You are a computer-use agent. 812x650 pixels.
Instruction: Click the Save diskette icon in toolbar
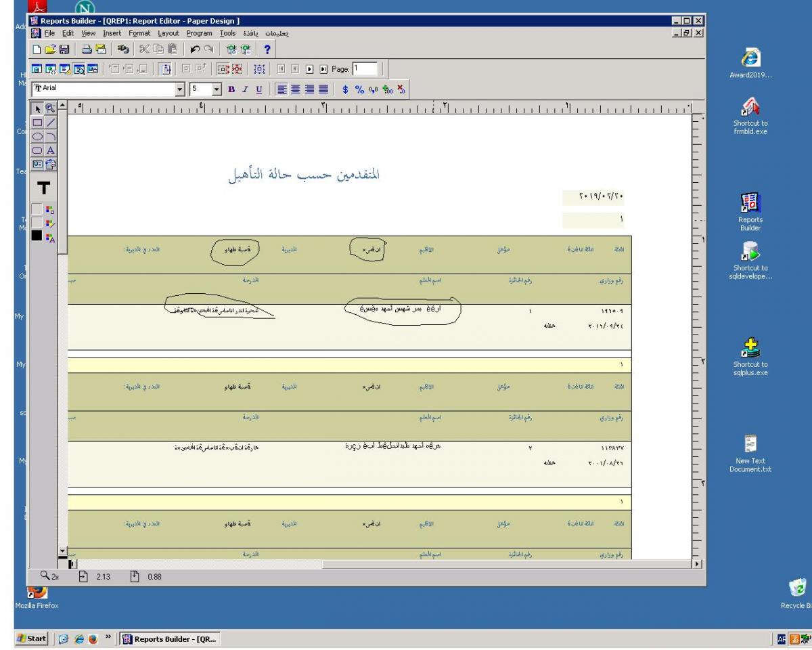pyautogui.click(x=65, y=49)
